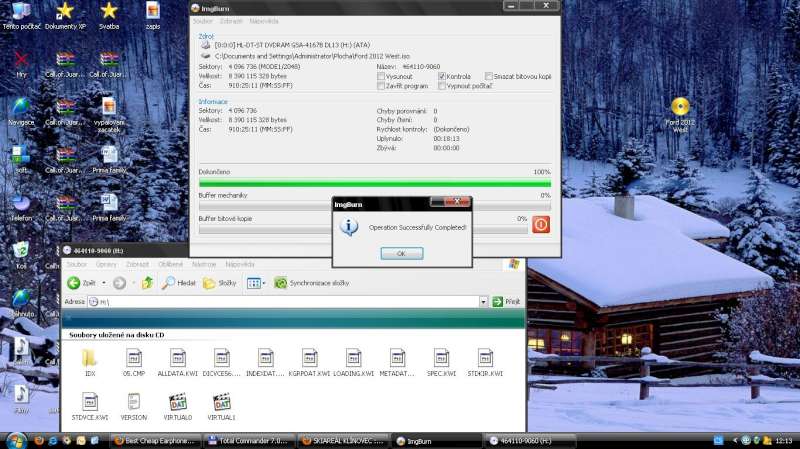Open the Soubor menu in ImgBurn
Viewport: 800px width, 449px height.
point(203,21)
